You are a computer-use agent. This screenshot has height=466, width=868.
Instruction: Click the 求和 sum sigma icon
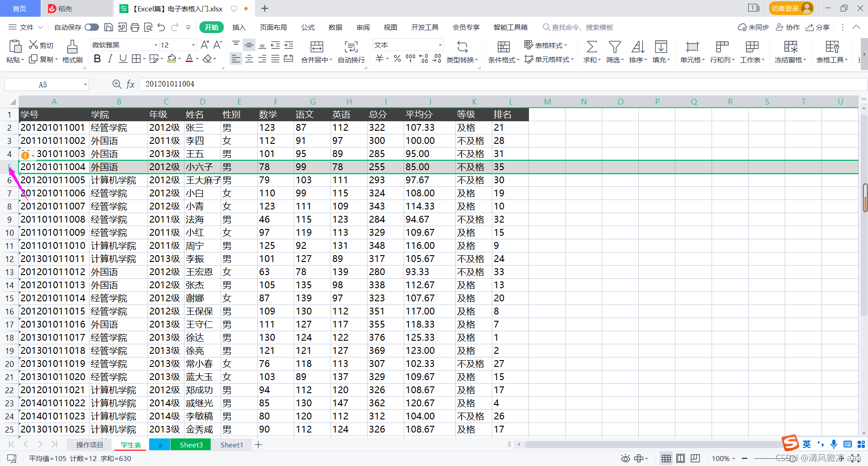(x=591, y=47)
